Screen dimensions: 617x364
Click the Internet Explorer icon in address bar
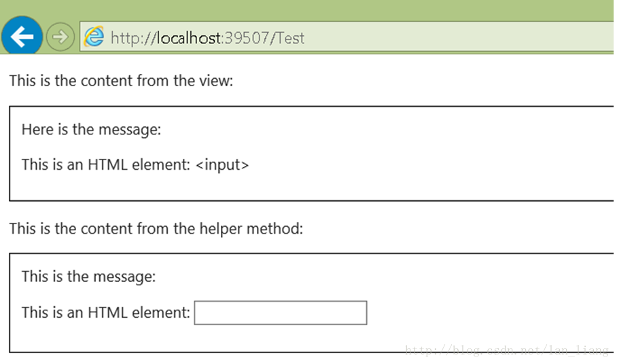point(94,37)
